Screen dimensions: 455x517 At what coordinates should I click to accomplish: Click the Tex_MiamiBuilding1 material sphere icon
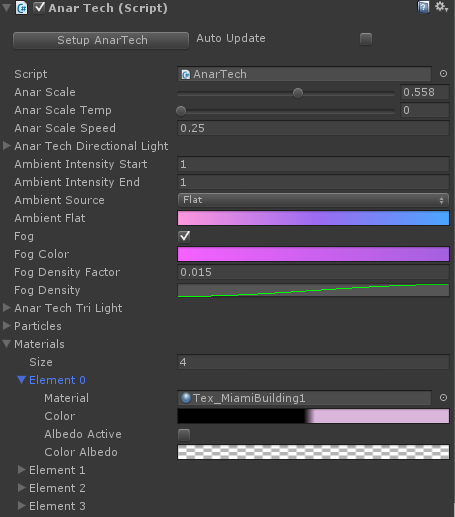click(x=186, y=398)
